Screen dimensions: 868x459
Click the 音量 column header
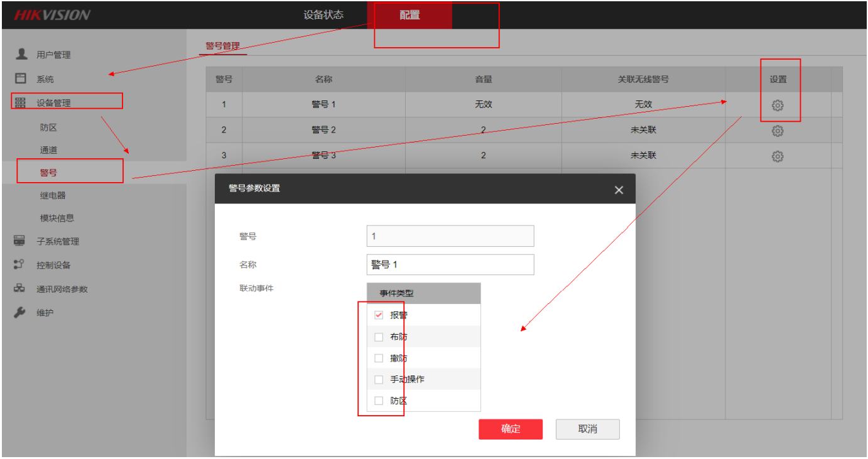point(484,80)
